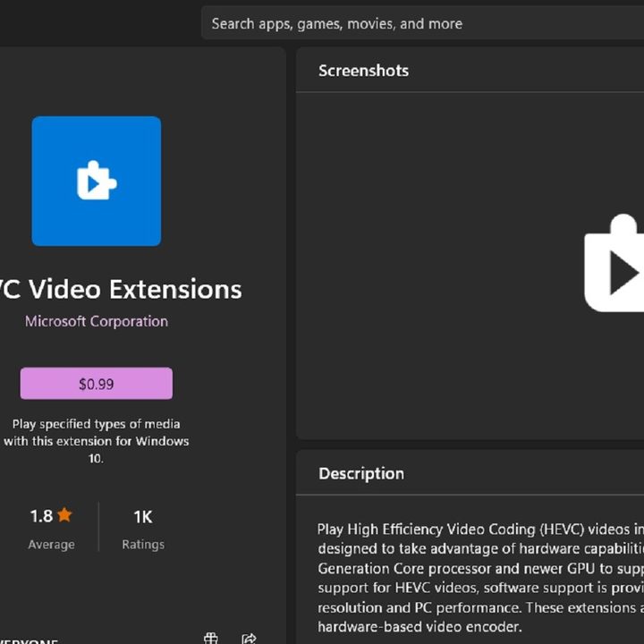644x644 pixels.
Task: Click the Screenshots section heading
Action: pyautogui.click(x=363, y=71)
